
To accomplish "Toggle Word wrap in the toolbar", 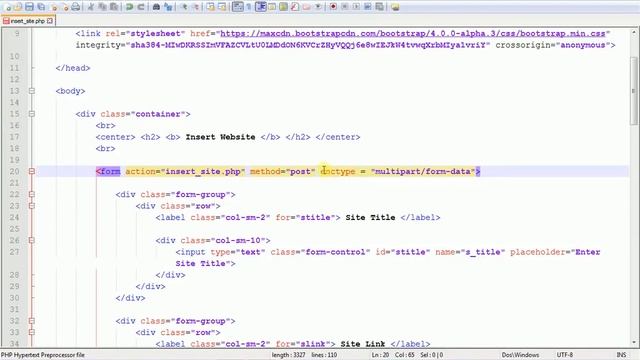I will click(238, 7).
